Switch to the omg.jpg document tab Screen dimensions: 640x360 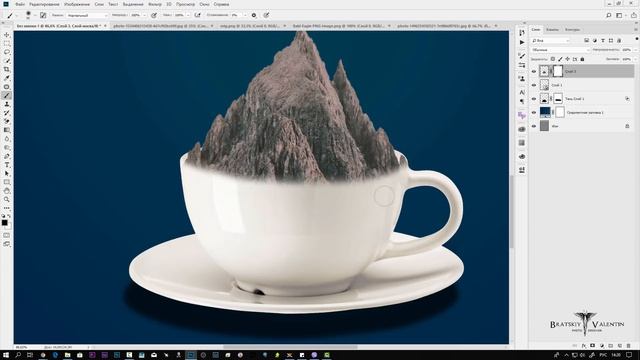(x=249, y=26)
